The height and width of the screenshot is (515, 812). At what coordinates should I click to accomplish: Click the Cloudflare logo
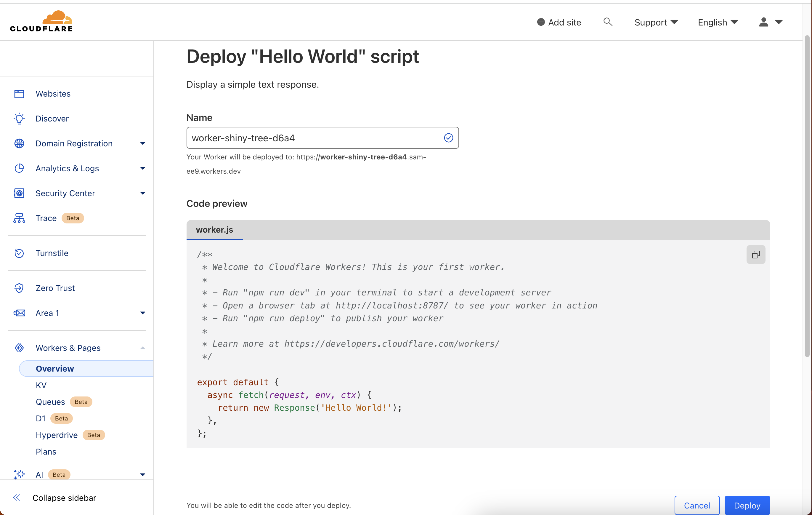click(41, 21)
